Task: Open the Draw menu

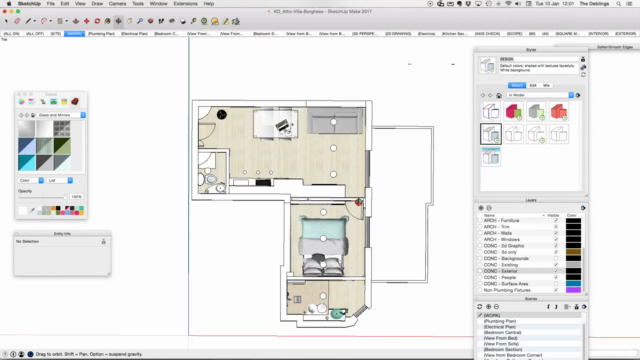Action: tap(97, 4)
